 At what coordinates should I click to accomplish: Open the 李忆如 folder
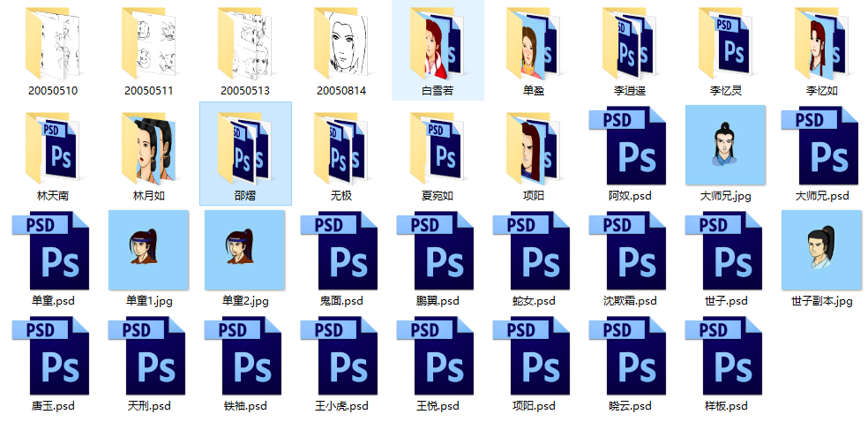coord(822,43)
